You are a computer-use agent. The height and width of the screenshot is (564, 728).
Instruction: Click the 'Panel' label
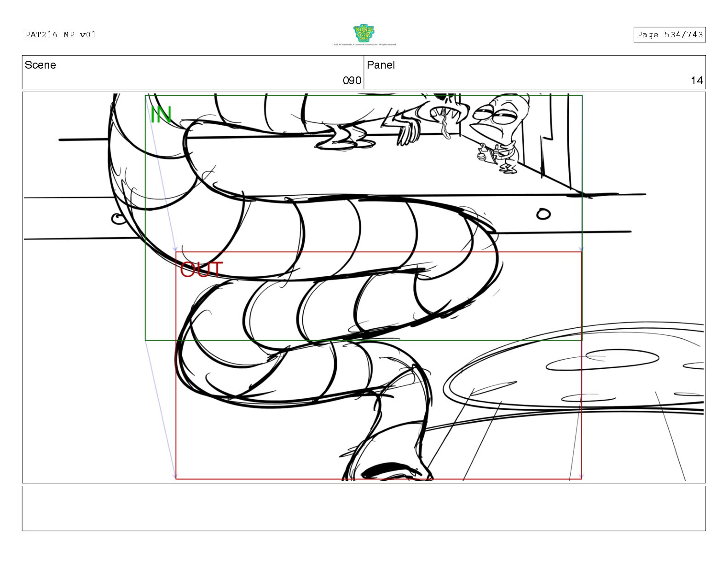pyautogui.click(x=381, y=65)
